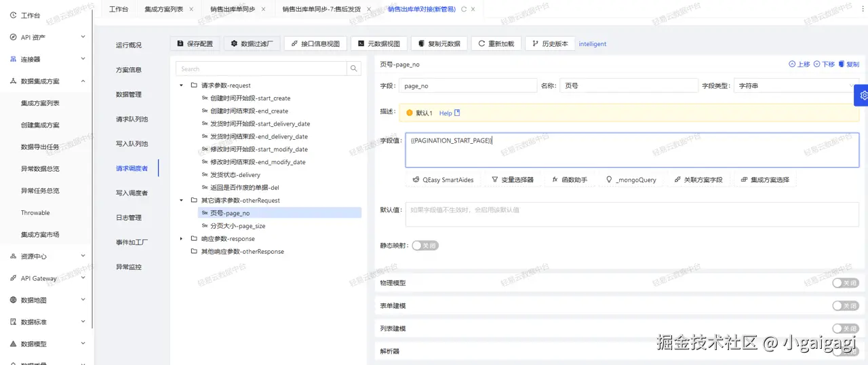The width and height of the screenshot is (868, 365).
Task: Open the 字段类型 dropdown
Action: coord(796,86)
